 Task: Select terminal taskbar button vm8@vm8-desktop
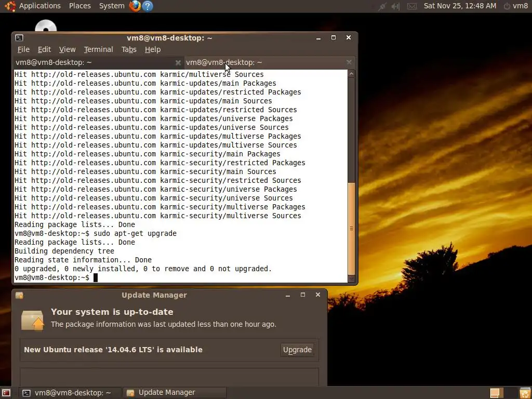[x=69, y=393]
